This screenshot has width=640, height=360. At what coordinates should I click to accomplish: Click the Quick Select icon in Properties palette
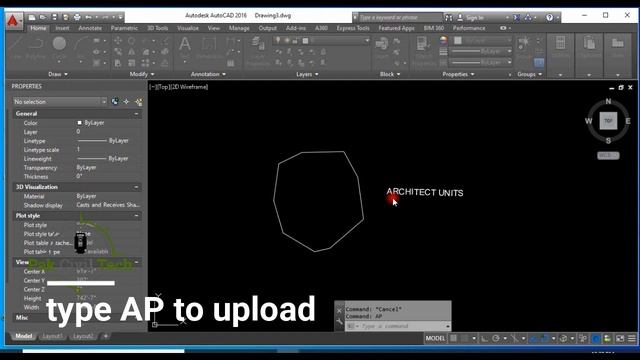[139, 102]
